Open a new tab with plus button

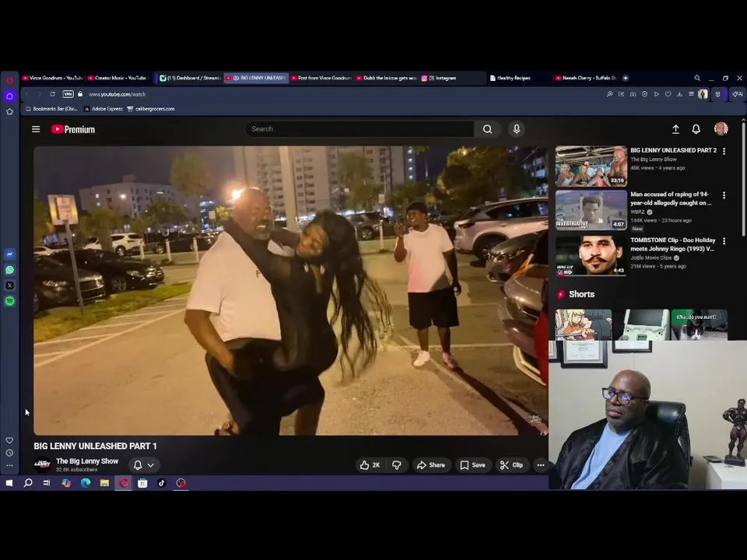click(626, 78)
